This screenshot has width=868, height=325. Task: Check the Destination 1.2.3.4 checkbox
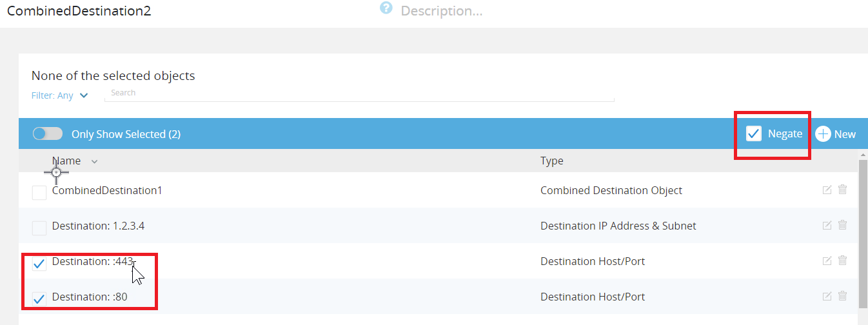pos(39,228)
